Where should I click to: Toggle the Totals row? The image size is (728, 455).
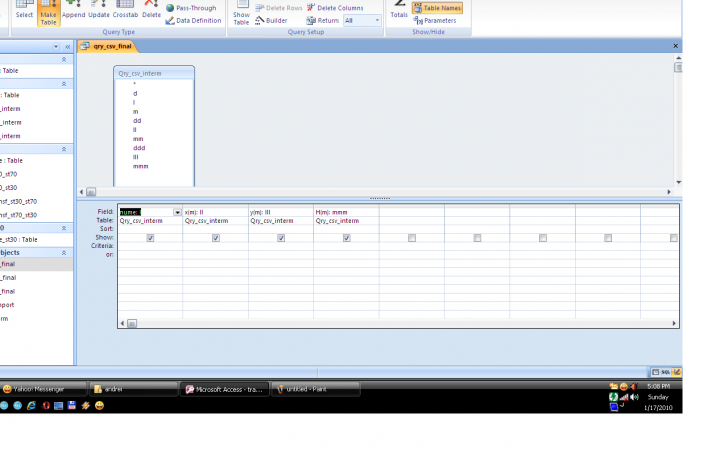(x=399, y=11)
